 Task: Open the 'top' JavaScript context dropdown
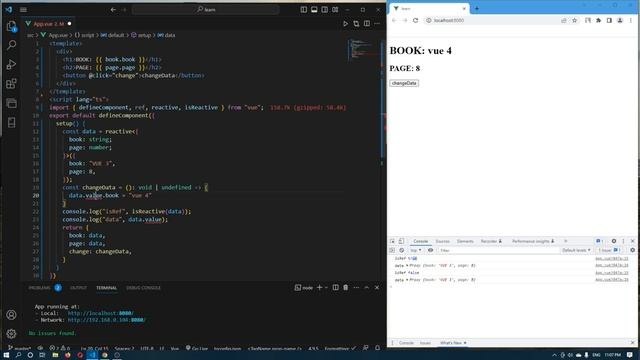pos(416,250)
